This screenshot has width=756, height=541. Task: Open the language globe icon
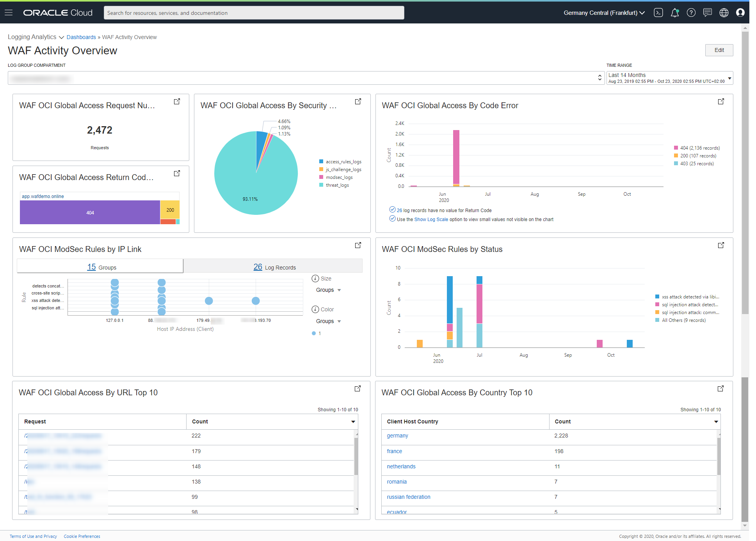click(x=724, y=12)
